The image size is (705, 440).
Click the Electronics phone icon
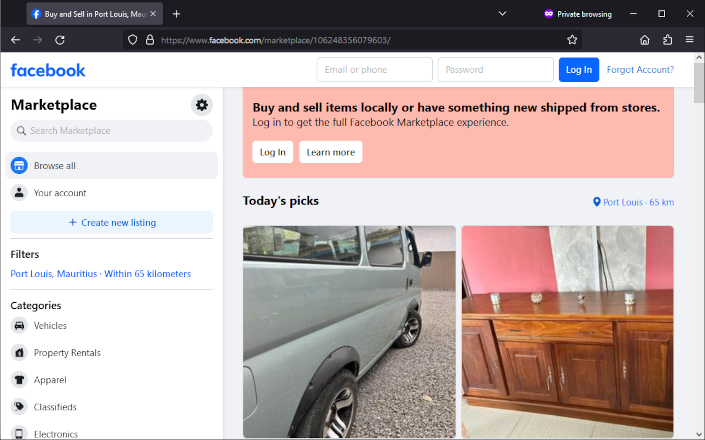click(19, 433)
